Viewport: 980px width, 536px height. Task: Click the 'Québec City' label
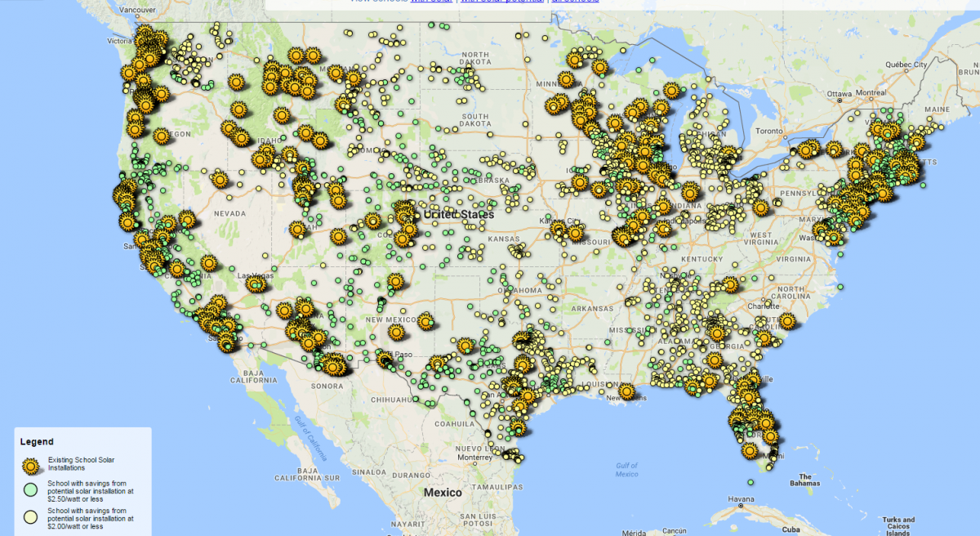click(x=906, y=64)
